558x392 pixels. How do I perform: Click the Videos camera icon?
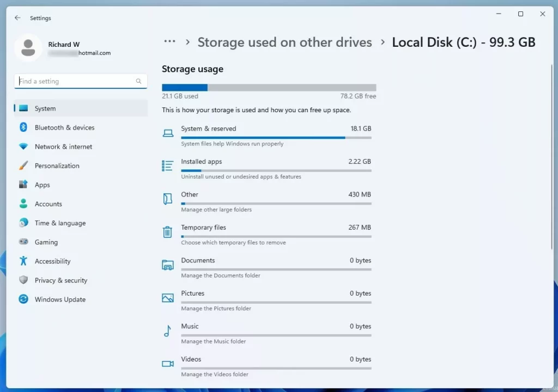coord(168,364)
